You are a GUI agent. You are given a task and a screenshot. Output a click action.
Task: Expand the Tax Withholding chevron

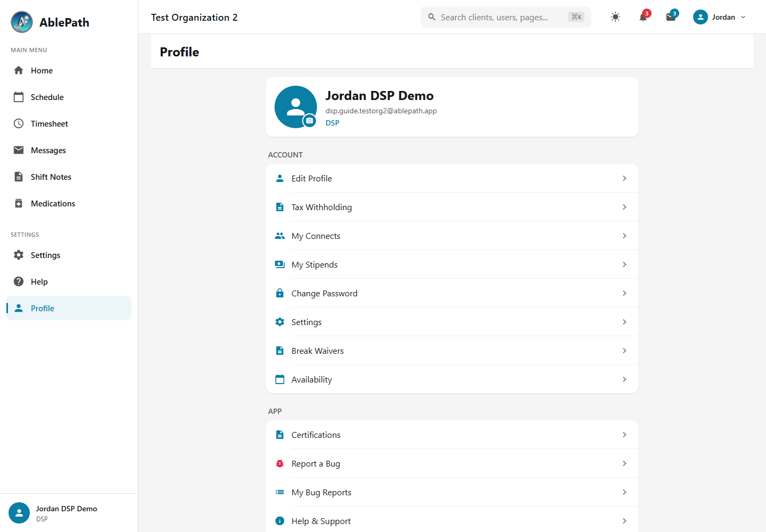(625, 207)
